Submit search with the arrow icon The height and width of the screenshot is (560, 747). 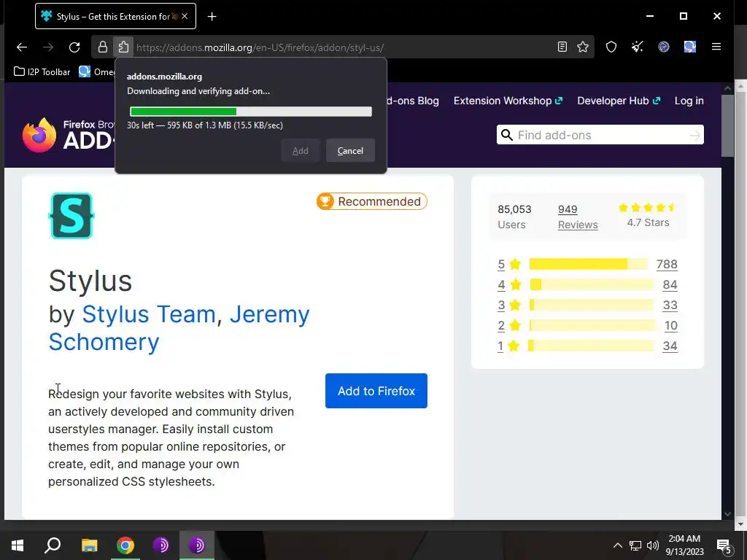pyautogui.click(x=695, y=136)
